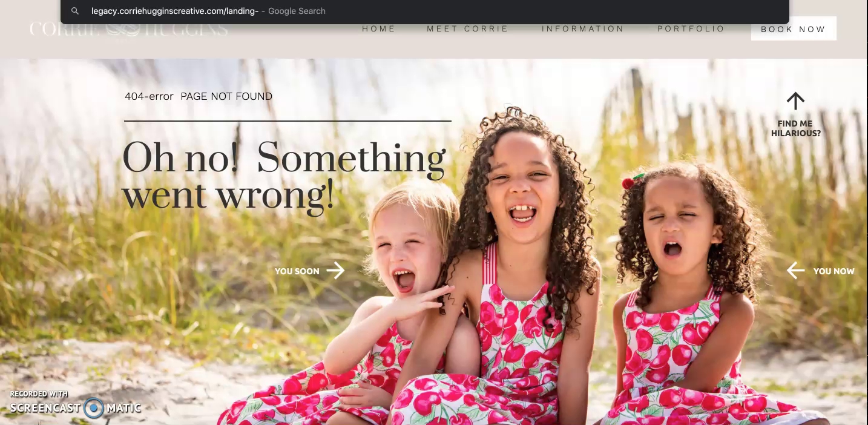Click the YOU SOON link text

[297, 271]
